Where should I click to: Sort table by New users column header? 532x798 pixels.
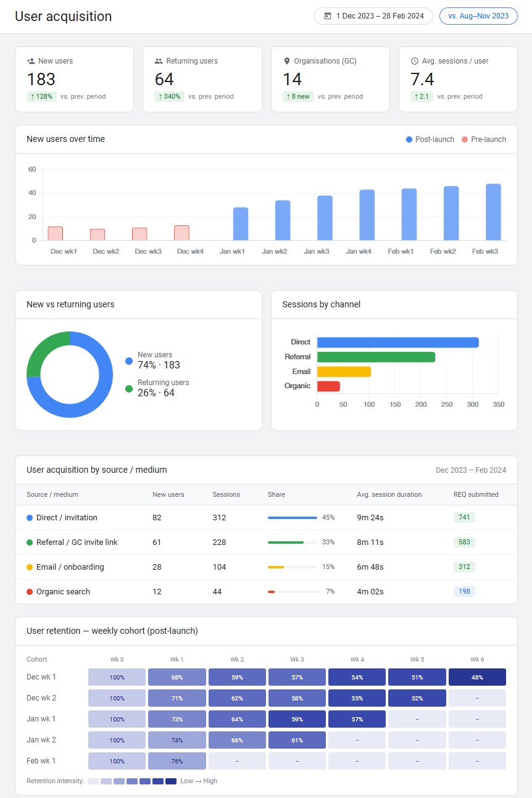tap(168, 494)
